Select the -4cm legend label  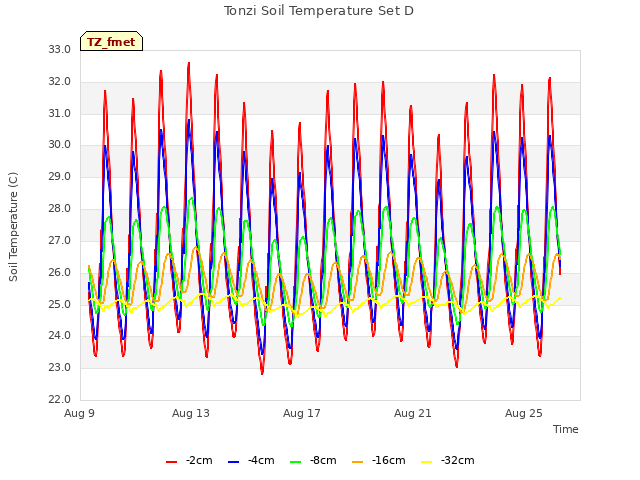tap(261, 460)
